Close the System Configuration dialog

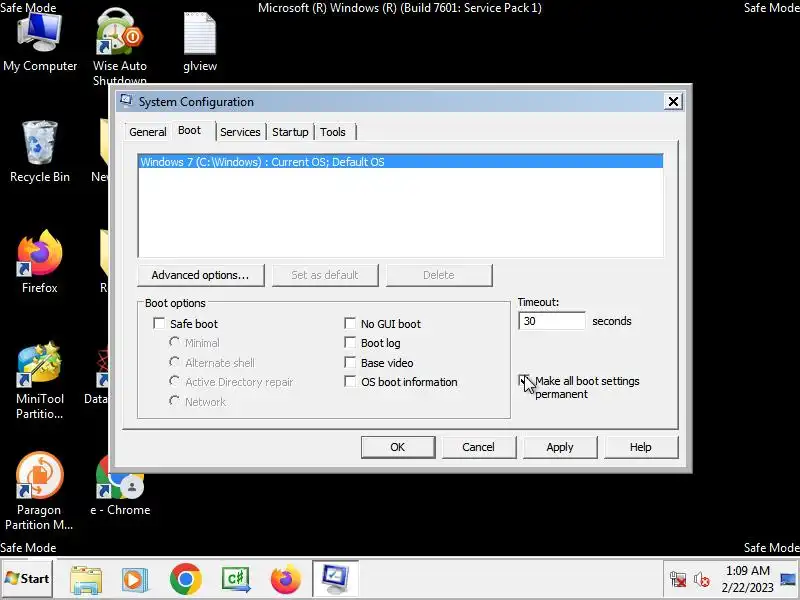click(673, 102)
